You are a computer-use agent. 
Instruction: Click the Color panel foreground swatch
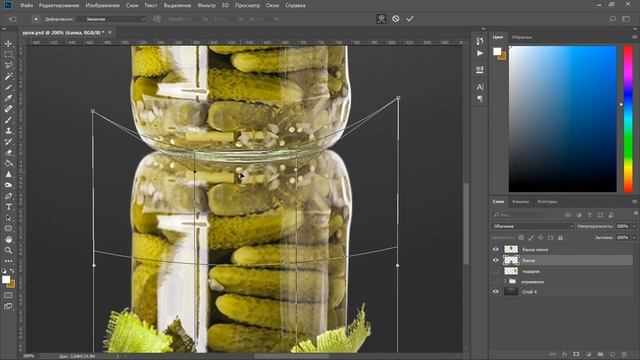(x=497, y=52)
